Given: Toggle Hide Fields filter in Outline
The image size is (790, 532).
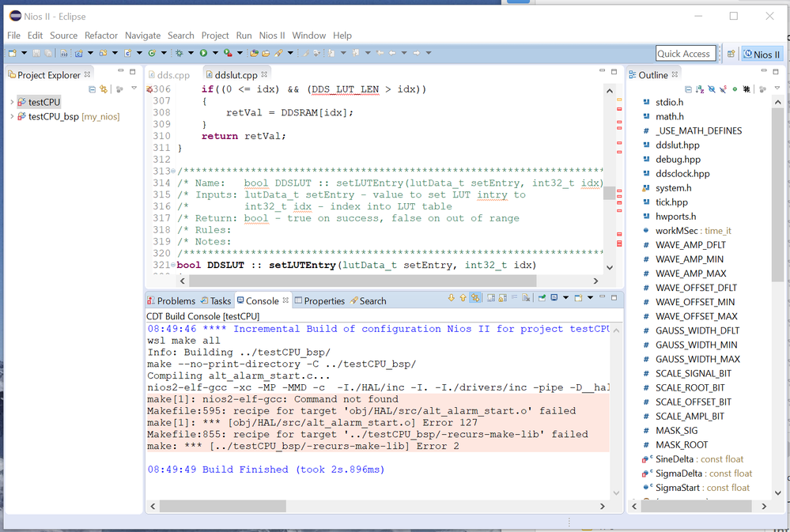Looking at the screenshot, I should [712, 89].
